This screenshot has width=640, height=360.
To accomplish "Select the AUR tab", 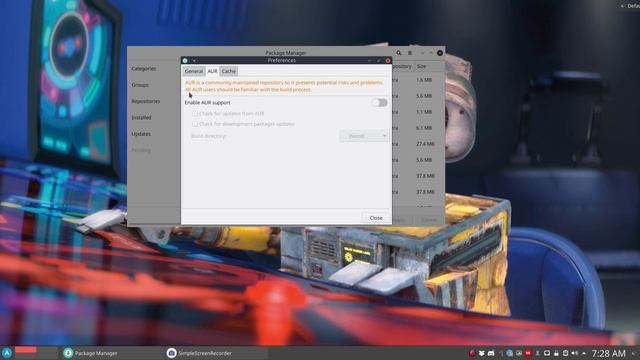I will click(x=212, y=71).
